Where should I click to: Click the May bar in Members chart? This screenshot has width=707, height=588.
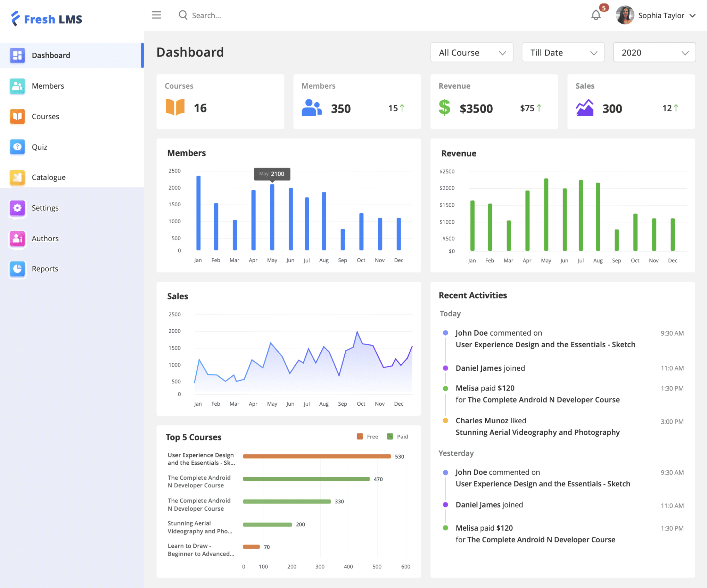(x=272, y=217)
